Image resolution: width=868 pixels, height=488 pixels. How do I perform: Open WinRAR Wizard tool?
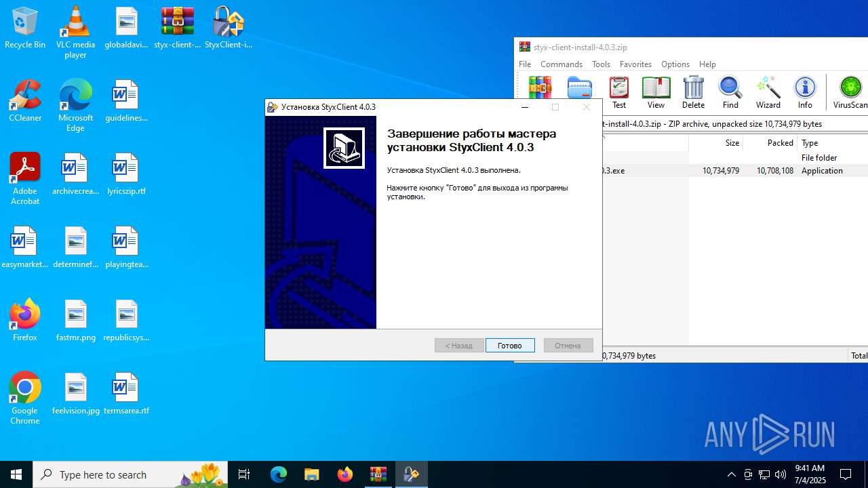click(768, 93)
